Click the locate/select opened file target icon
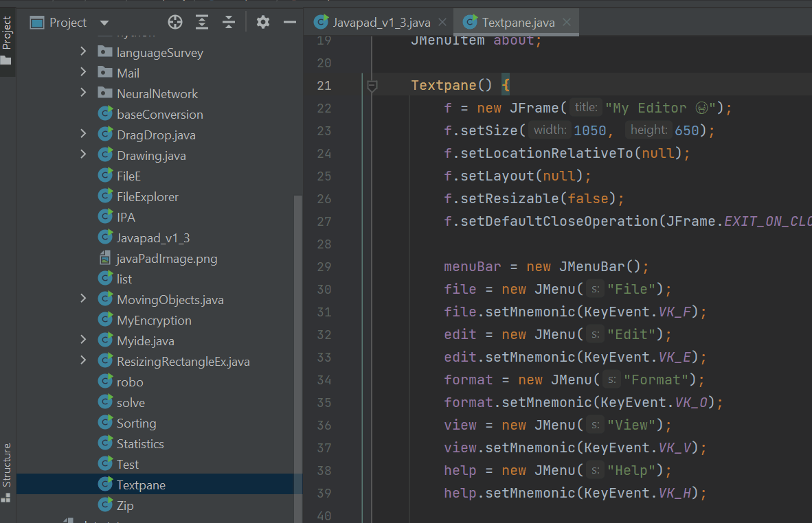 tap(175, 22)
